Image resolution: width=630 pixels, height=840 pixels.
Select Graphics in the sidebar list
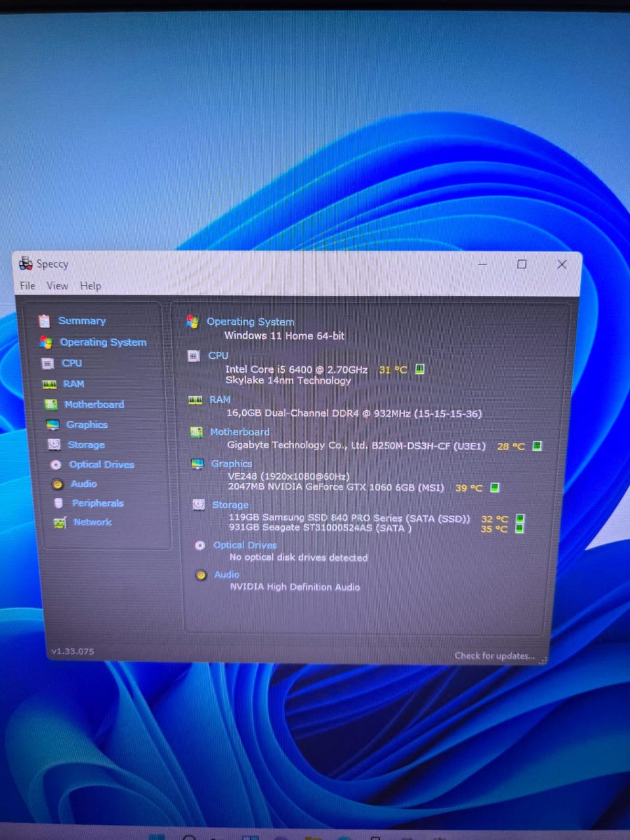coord(87,425)
